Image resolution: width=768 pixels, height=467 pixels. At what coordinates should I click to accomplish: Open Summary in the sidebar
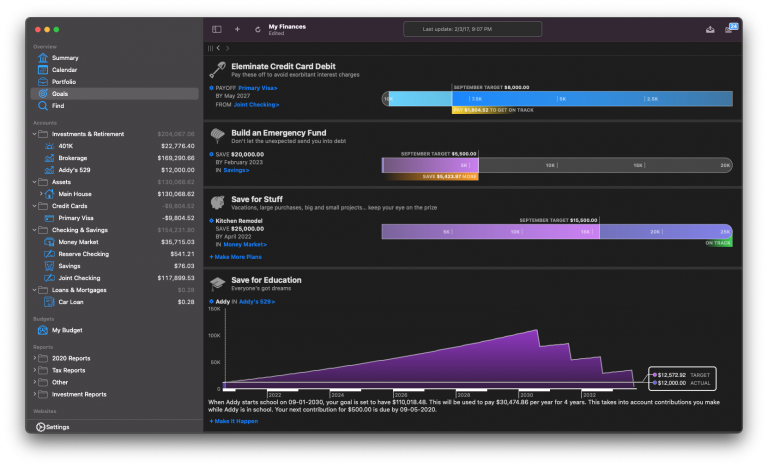114,58
